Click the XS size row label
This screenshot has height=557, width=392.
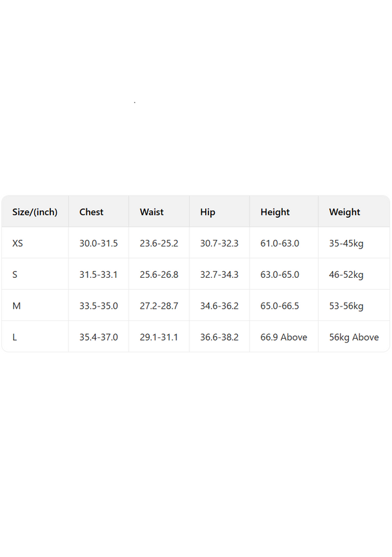[18, 243]
